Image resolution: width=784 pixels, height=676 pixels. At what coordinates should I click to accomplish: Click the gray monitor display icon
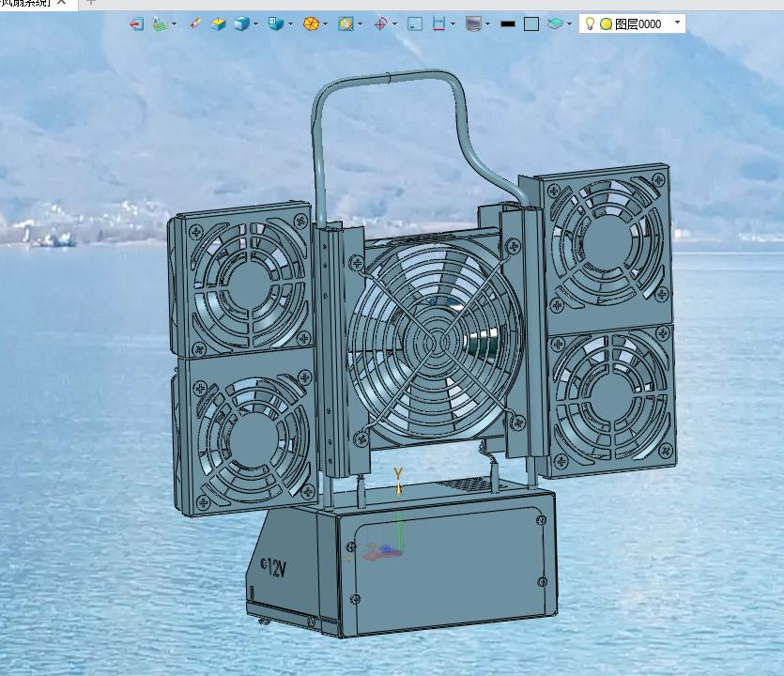tap(473, 23)
